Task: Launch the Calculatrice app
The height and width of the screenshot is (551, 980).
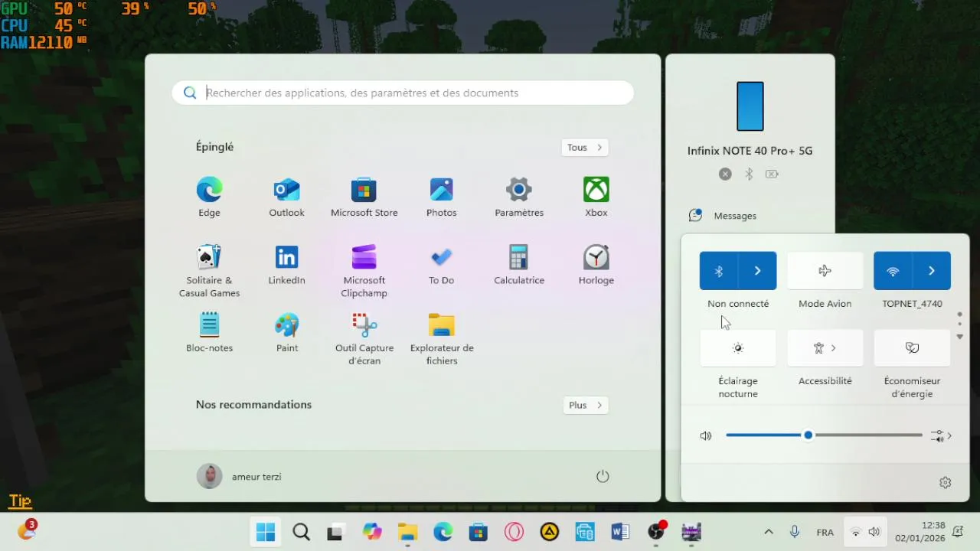Action: tap(519, 265)
